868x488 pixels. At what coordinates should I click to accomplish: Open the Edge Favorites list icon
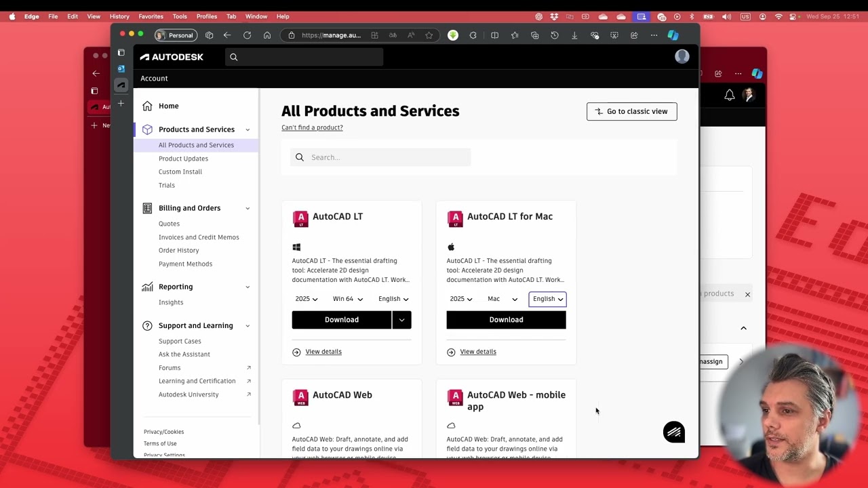point(515,35)
